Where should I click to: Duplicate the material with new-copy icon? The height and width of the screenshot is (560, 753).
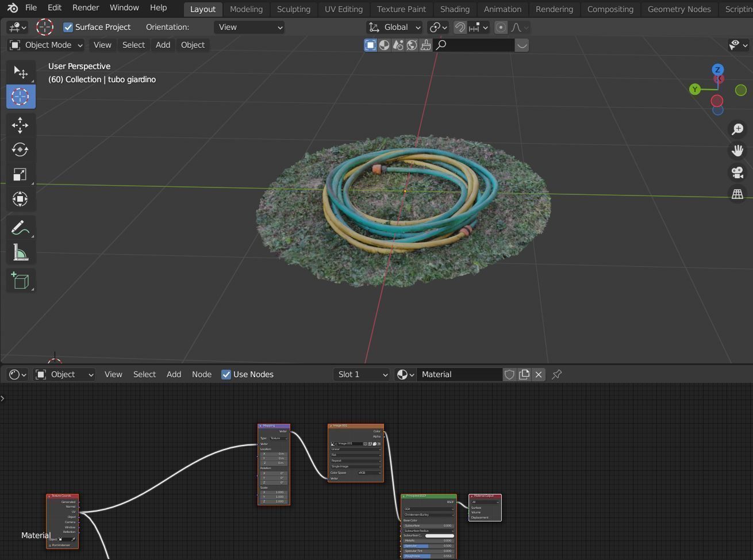point(524,374)
